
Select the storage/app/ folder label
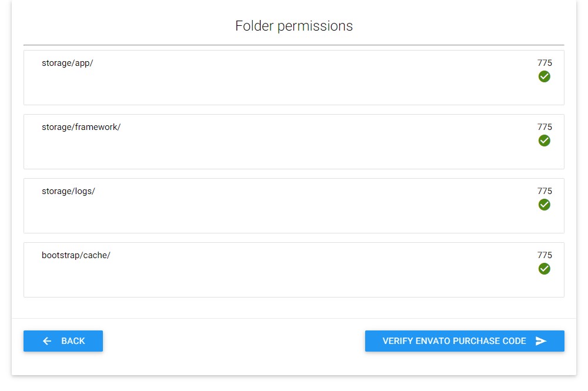coord(67,63)
